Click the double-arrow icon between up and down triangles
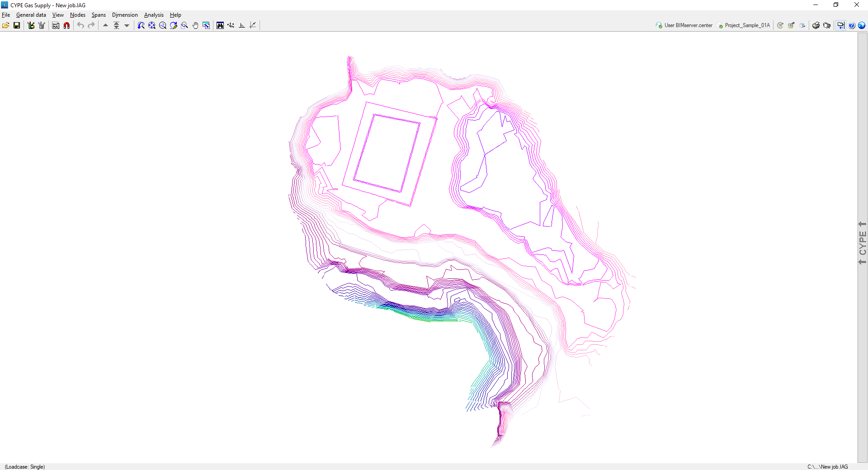The image size is (868, 470). [x=116, y=25]
